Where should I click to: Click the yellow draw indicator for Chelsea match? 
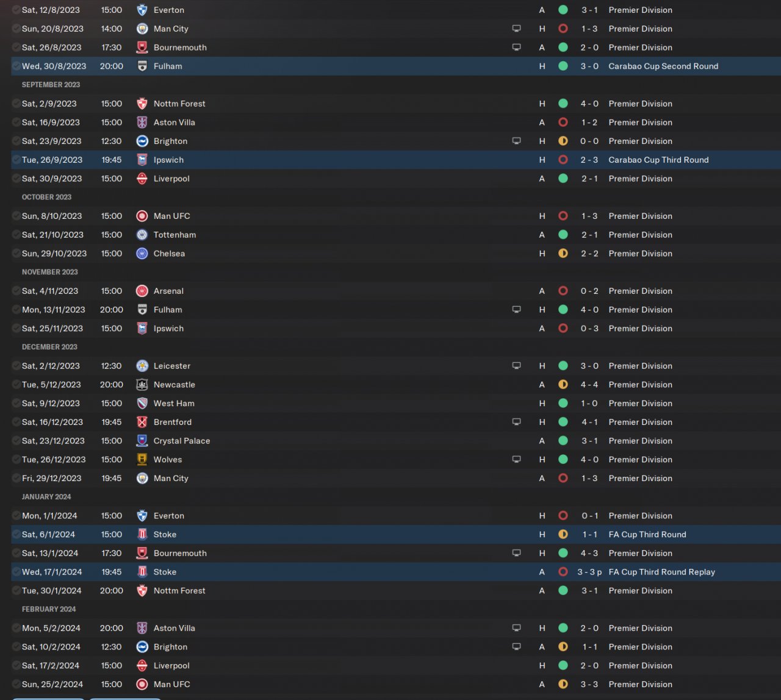pyautogui.click(x=563, y=254)
